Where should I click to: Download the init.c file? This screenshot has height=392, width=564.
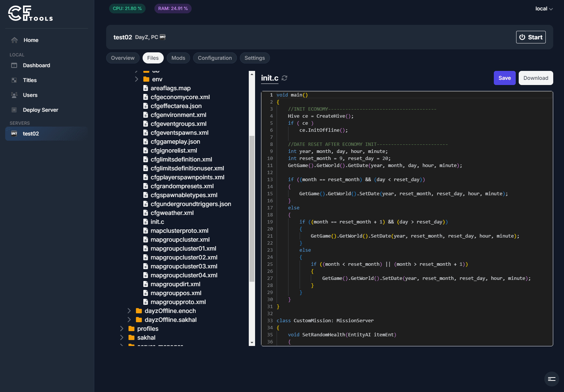click(x=536, y=78)
